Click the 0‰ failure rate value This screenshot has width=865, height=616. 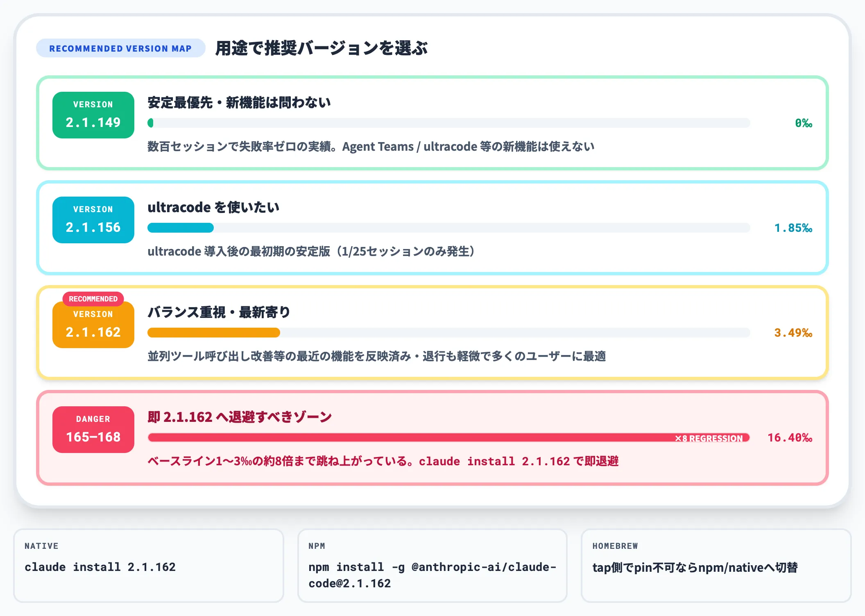pos(804,123)
